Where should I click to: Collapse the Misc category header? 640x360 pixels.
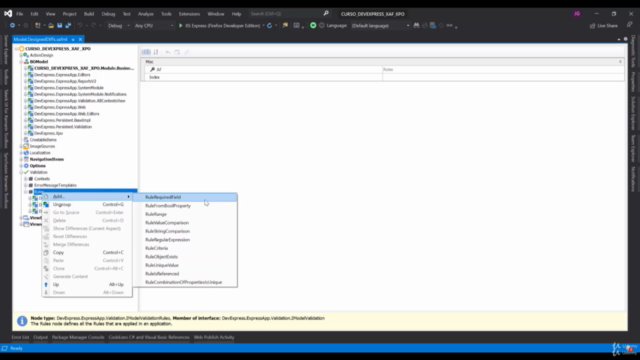pyautogui.click(x=620, y=62)
